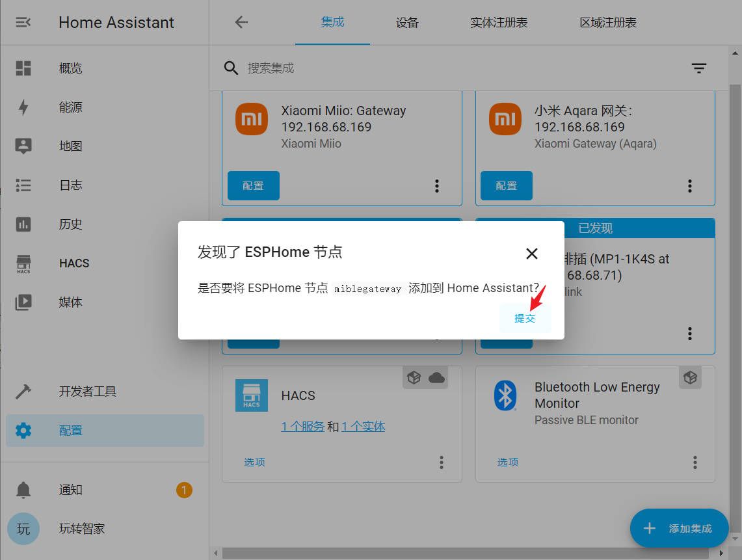Click the cube icon on Bluetooth Monitor card

(x=690, y=377)
